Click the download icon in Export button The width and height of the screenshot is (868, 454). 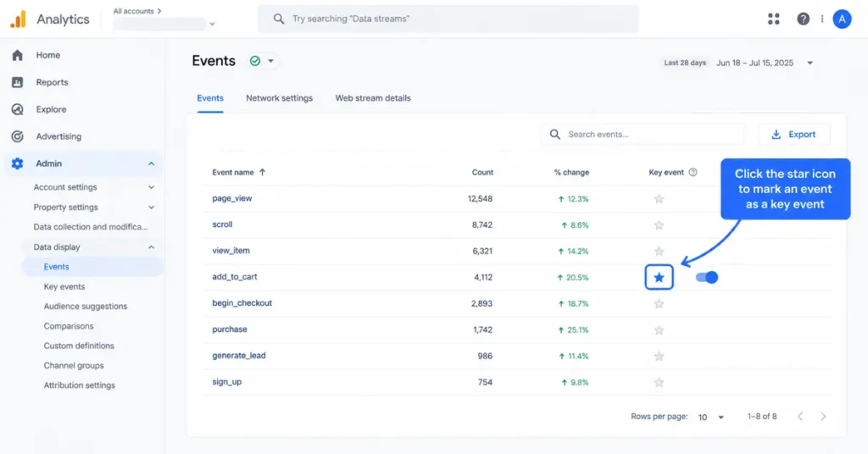pyautogui.click(x=776, y=135)
